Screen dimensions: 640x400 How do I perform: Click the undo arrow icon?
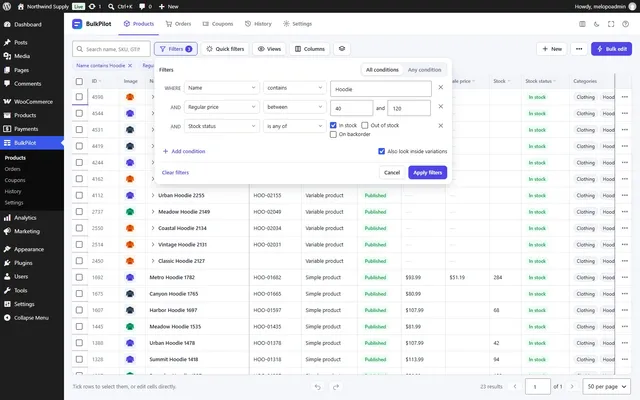(x=318, y=387)
